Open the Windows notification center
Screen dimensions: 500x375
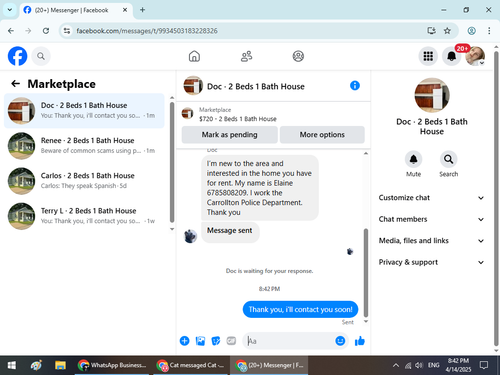(x=484, y=365)
